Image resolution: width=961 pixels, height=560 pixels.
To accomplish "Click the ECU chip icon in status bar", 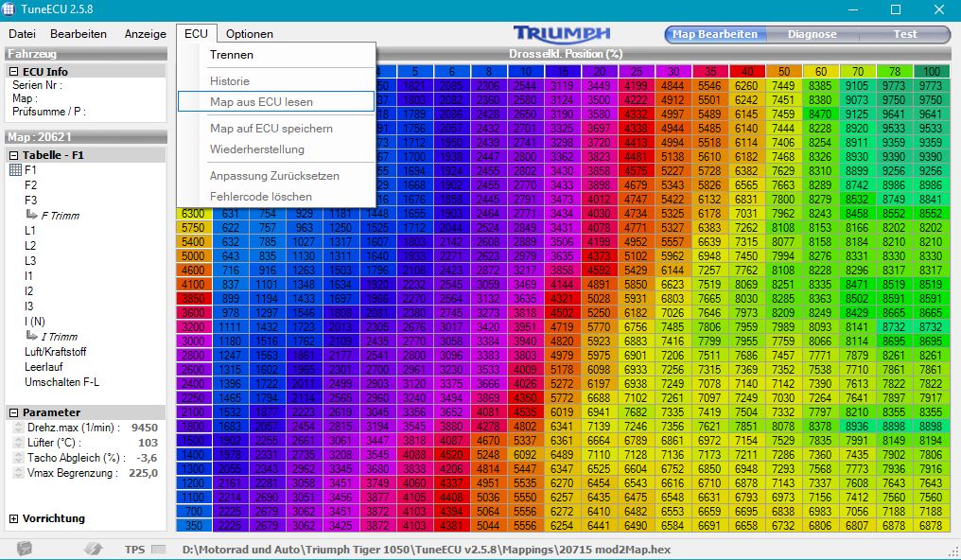I will click(x=25, y=548).
